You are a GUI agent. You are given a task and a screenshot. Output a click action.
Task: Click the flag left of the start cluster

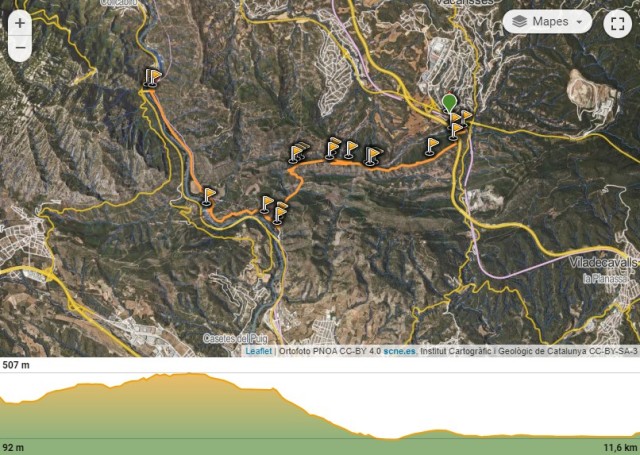[431, 146]
